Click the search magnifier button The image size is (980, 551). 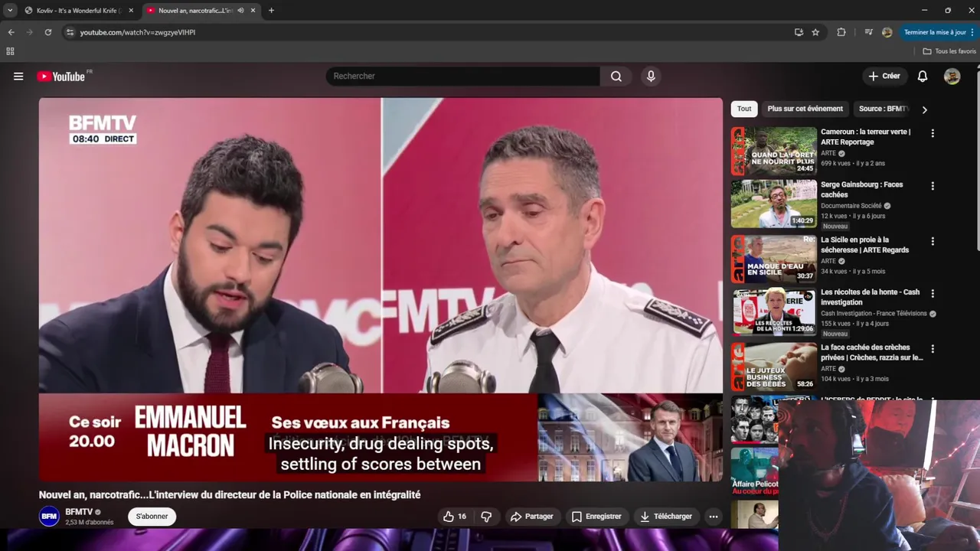coord(616,77)
